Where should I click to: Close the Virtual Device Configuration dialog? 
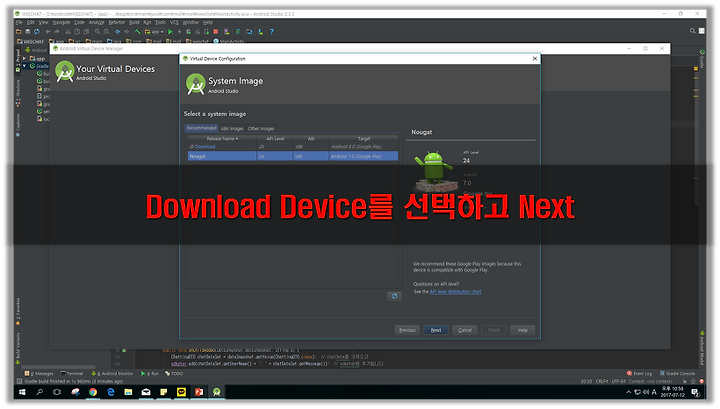tap(534, 58)
